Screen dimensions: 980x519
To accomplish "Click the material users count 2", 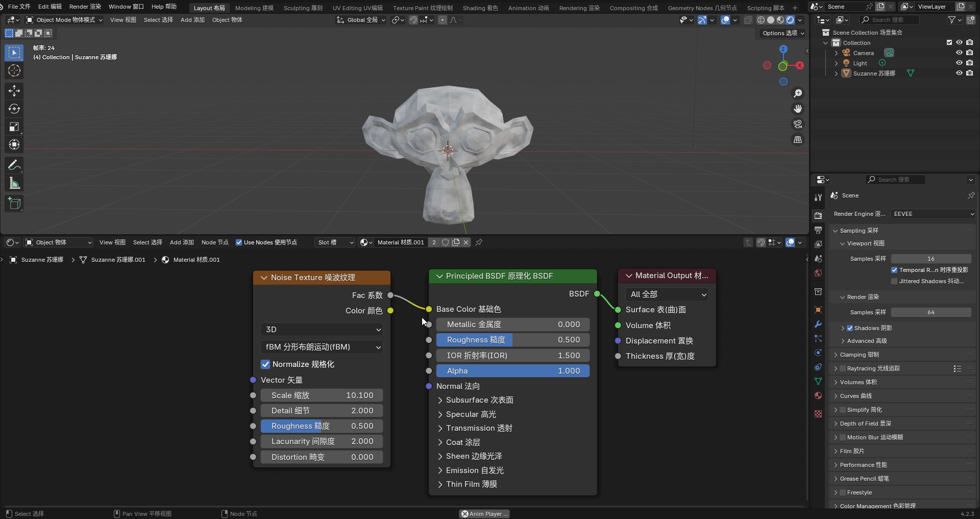I will click(x=434, y=242).
